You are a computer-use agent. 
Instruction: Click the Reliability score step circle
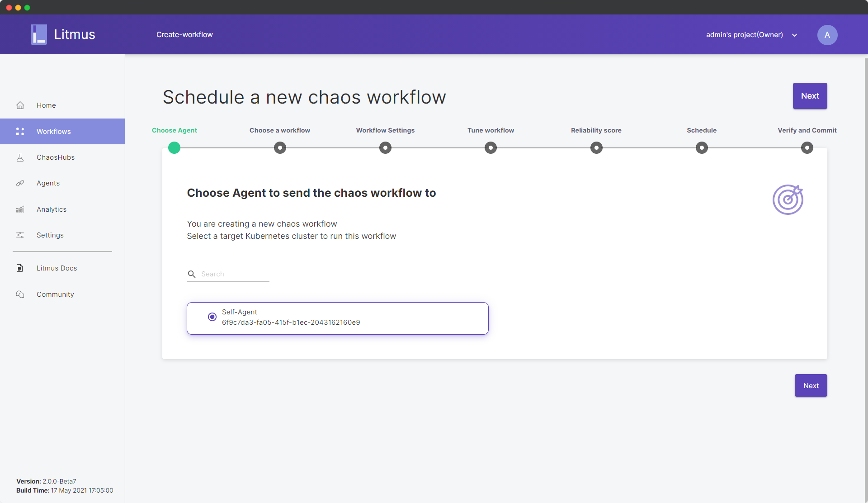596,147
